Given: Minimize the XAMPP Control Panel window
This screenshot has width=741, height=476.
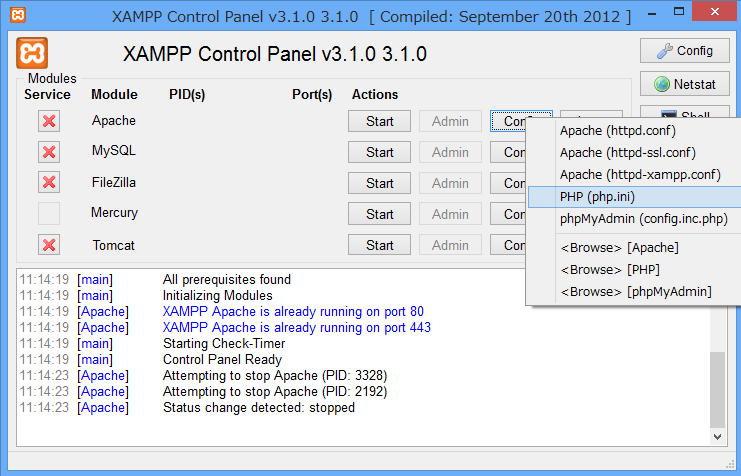Looking at the screenshot, I should click(x=652, y=13).
